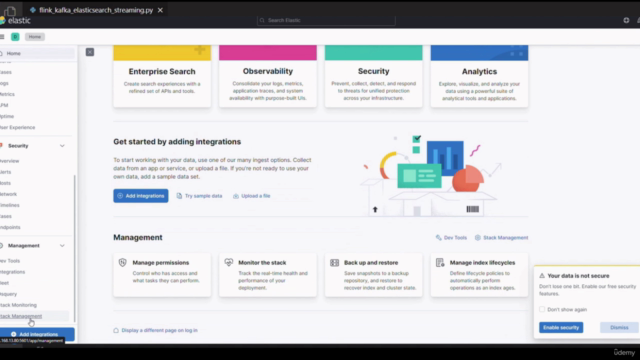The image size is (640, 360).
Task: Click the Home icon in sidebar
Action: [x=1, y=53]
